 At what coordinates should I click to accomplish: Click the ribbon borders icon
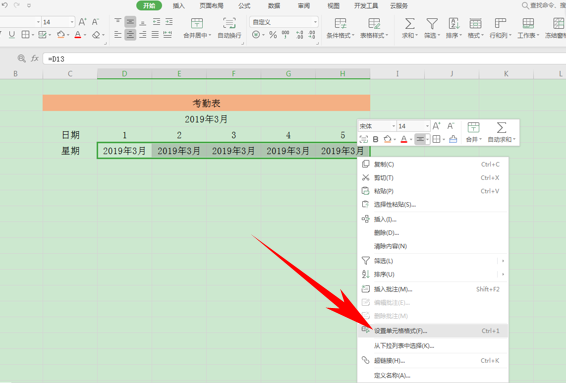pyautogui.click(x=25, y=35)
